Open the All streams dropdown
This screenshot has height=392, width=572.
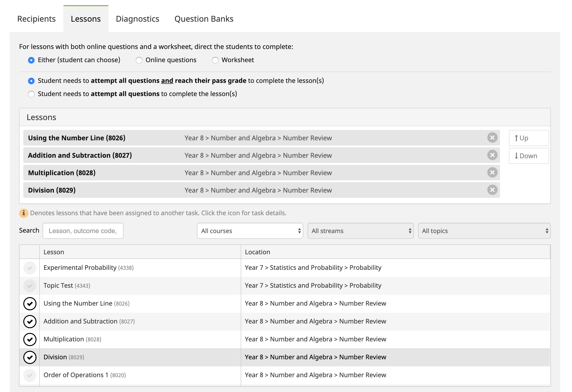360,231
